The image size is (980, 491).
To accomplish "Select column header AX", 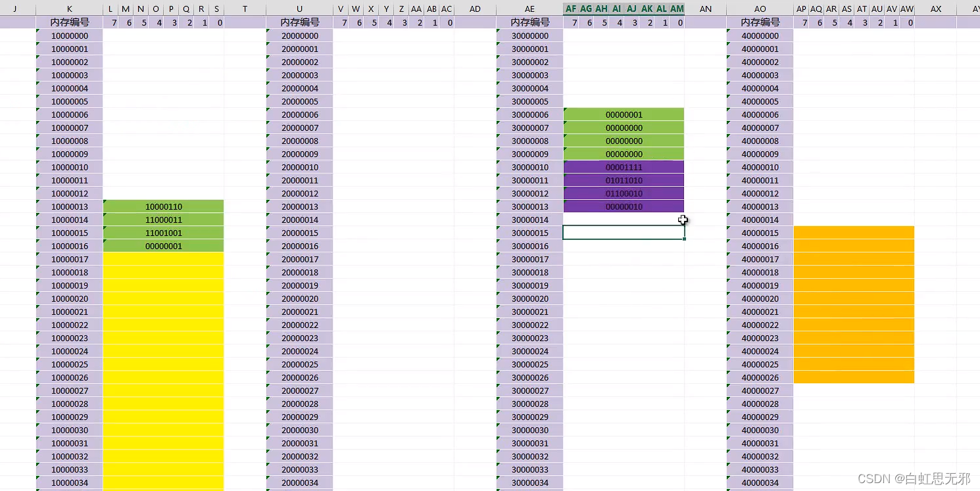I will (x=936, y=9).
